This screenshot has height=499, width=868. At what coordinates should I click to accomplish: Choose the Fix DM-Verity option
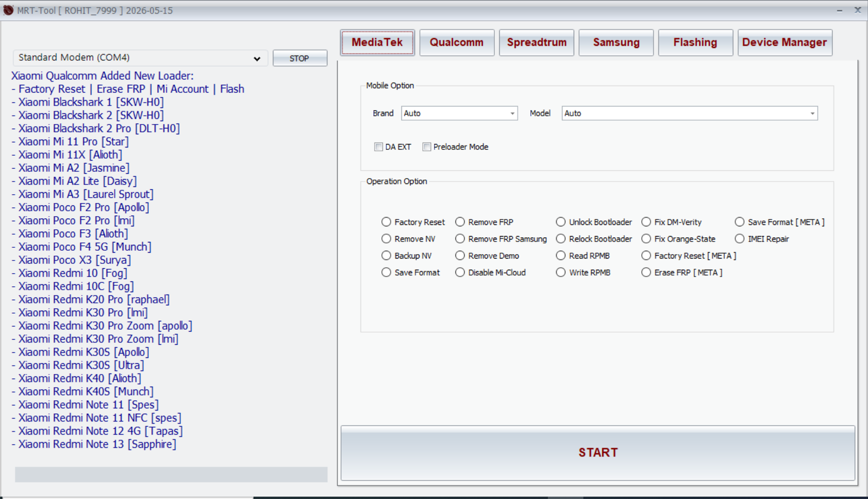point(646,222)
